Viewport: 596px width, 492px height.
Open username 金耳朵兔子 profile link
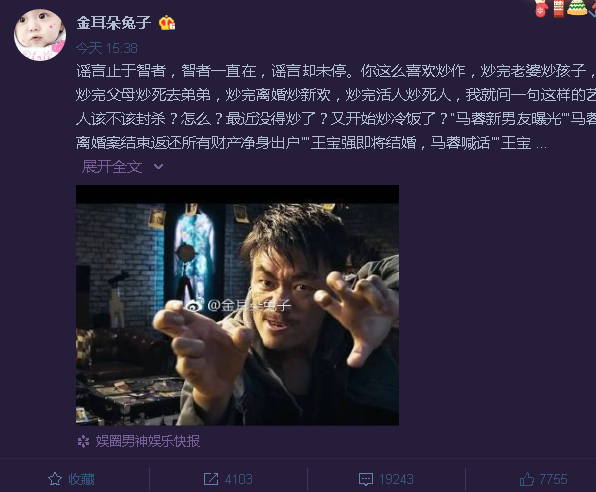[114, 23]
